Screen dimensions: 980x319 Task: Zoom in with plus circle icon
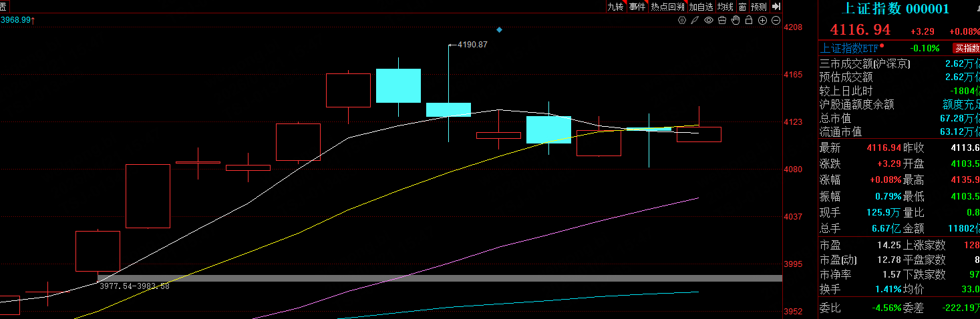point(762,21)
